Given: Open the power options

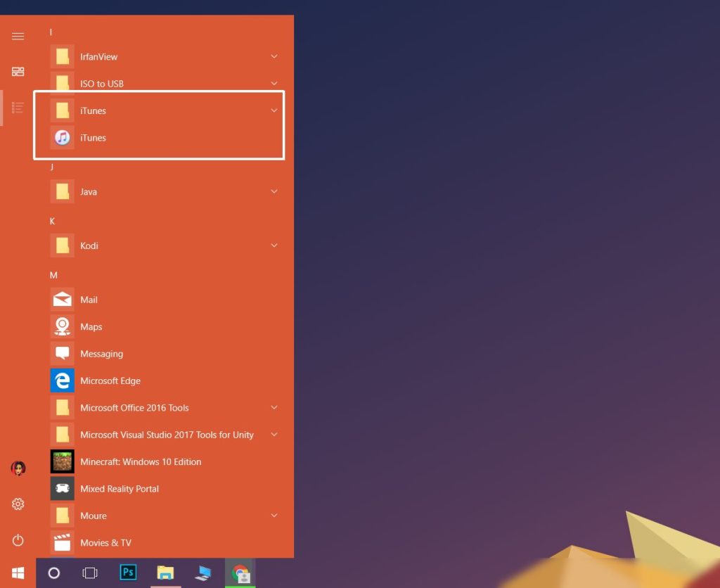Looking at the screenshot, I should coord(18,540).
